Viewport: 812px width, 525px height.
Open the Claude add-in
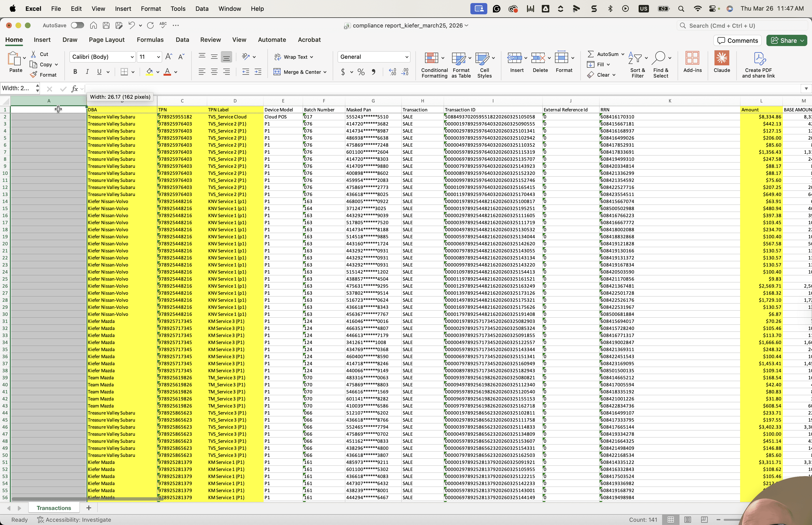(x=722, y=62)
